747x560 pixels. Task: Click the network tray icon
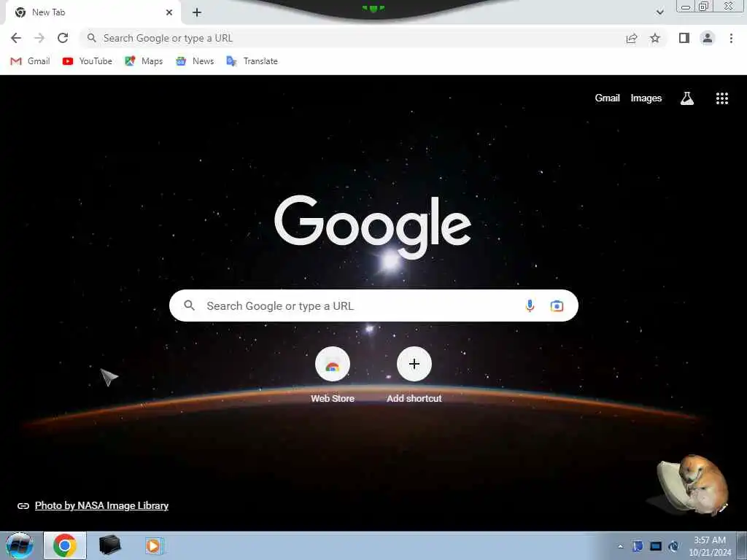[x=656, y=546]
